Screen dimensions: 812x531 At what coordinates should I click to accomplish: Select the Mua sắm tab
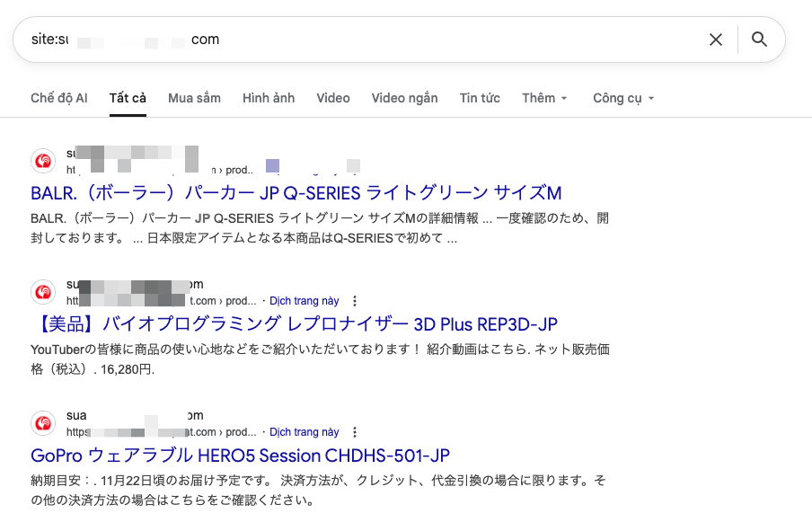point(194,98)
